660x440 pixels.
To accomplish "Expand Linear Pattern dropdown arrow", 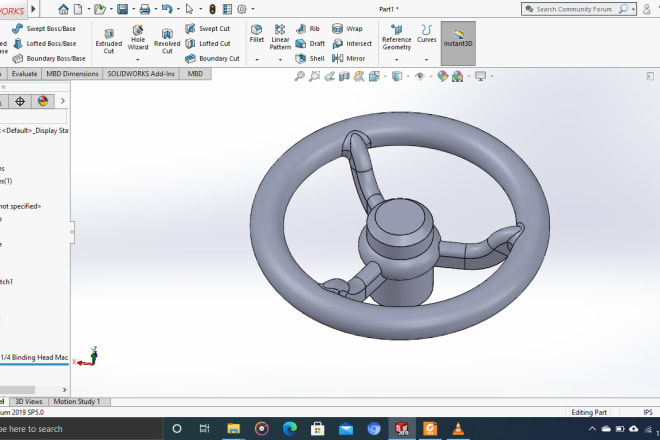I will (280, 60).
